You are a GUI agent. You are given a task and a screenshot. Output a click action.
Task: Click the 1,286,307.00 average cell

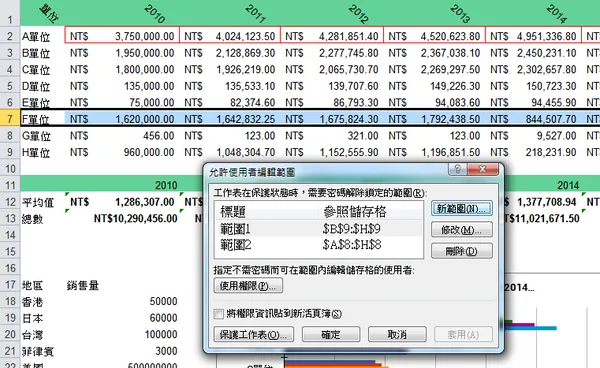122,202
